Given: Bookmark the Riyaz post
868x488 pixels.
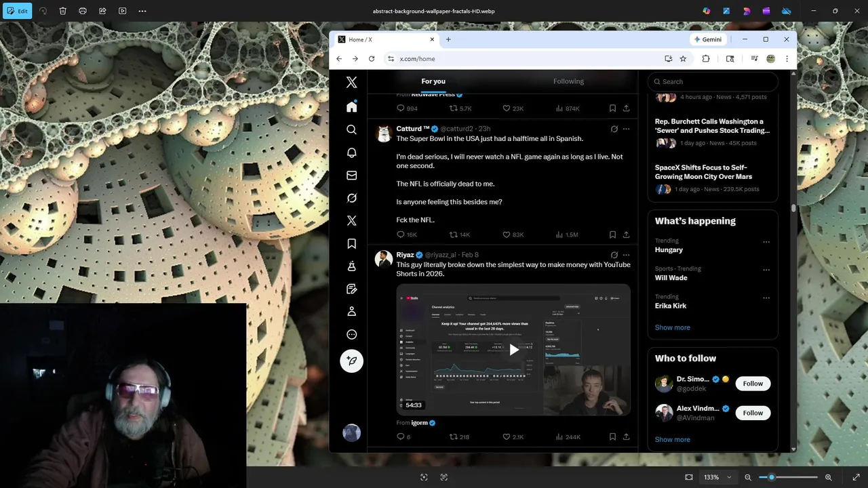Looking at the screenshot, I should point(612,436).
